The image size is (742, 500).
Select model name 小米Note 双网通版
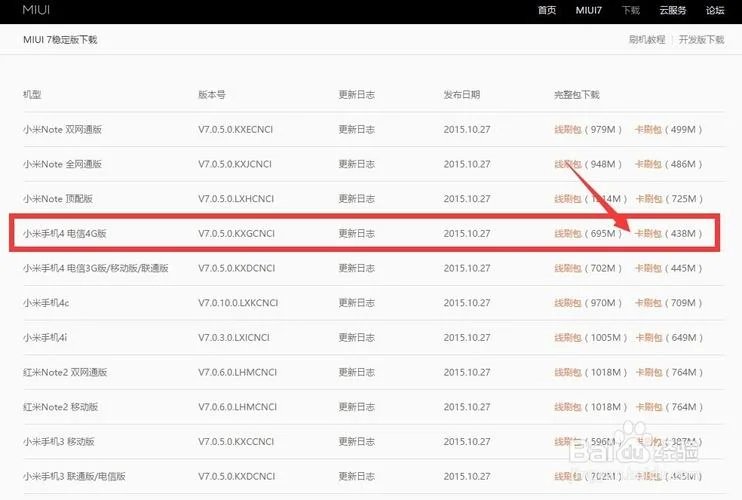click(x=62, y=130)
